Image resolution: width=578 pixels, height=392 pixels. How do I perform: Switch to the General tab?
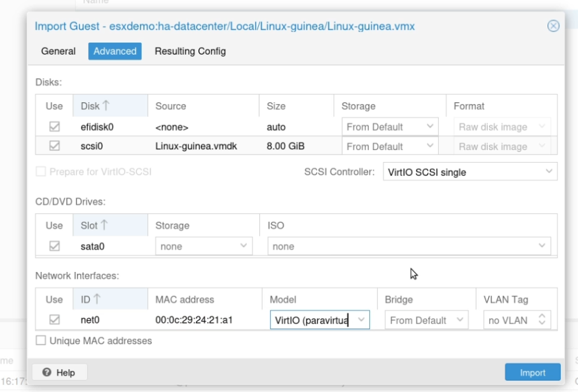point(58,51)
